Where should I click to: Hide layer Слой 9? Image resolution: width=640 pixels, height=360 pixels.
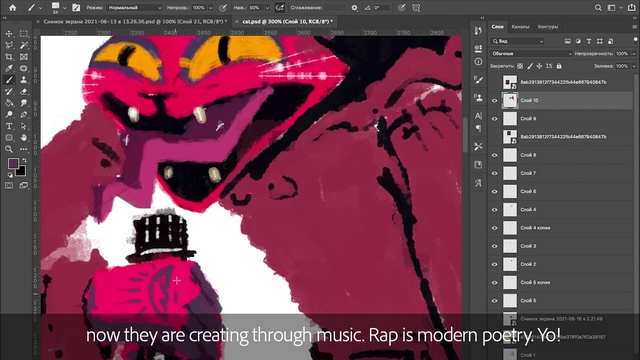click(495, 119)
